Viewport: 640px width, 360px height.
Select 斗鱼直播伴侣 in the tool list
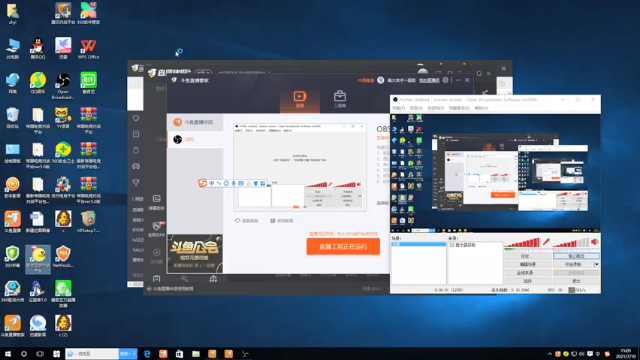pyautogui.click(x=196, y=122)
